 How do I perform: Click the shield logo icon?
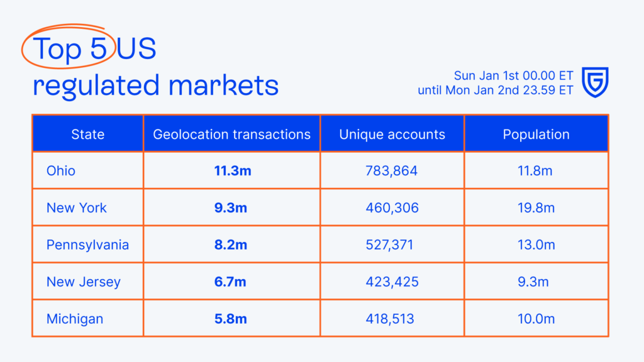594,82
